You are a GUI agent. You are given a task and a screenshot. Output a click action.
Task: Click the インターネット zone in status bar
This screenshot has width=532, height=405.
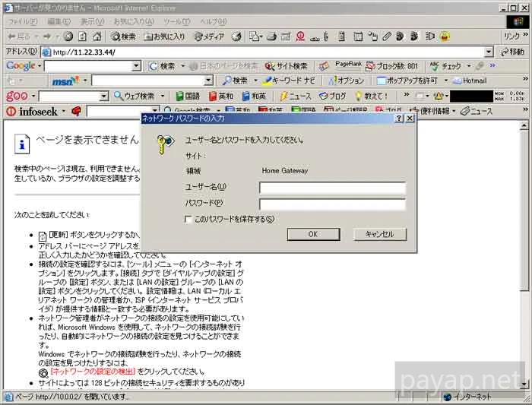(467, 397)
